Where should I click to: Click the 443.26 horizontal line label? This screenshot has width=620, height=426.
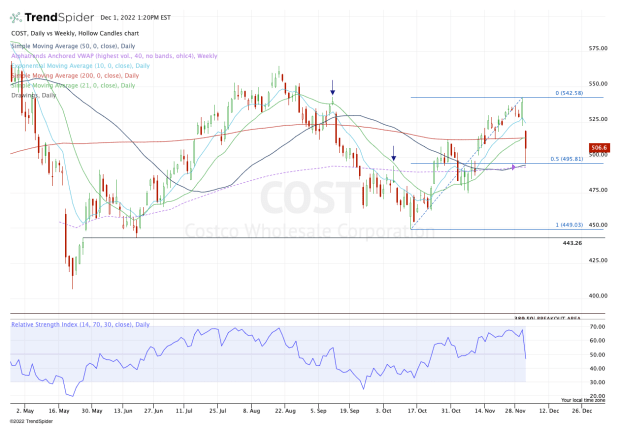pos(572,243)
